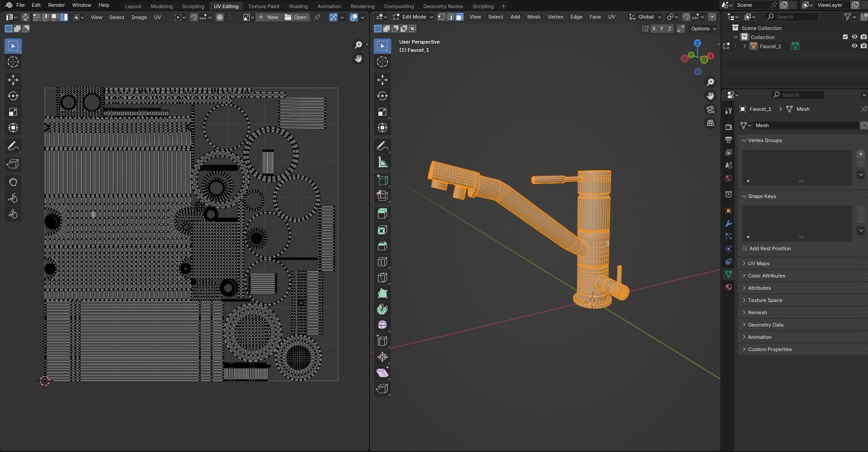Expand the UV Maps panel
868x452 pixels.
point(802,263)
